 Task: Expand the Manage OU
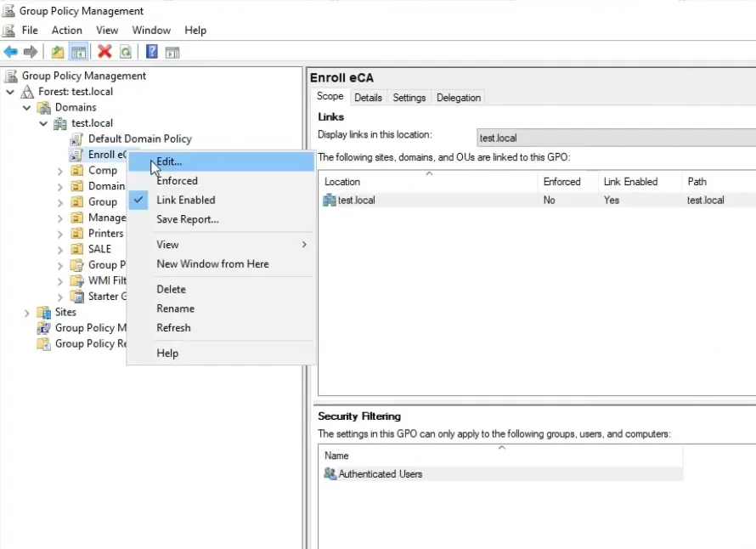pyautogui.click(x=59, y=218)
